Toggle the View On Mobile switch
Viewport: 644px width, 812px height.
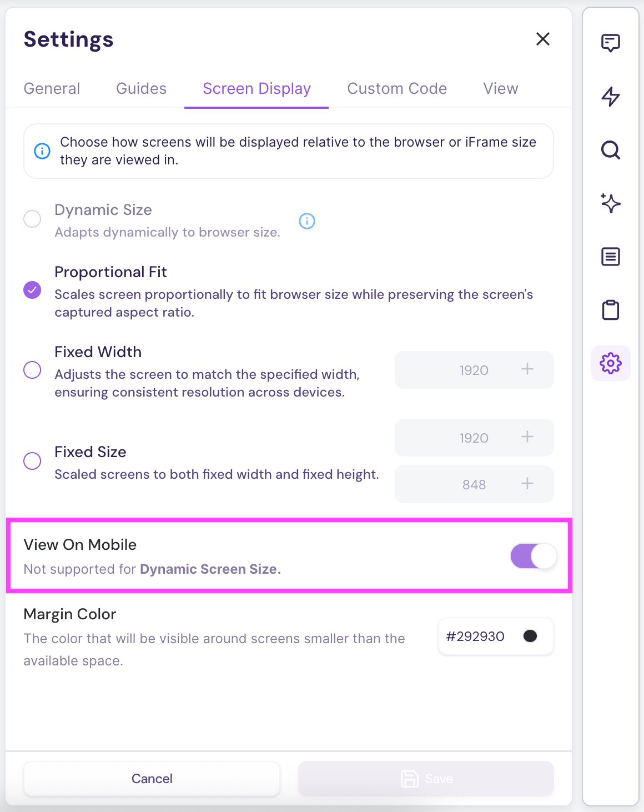(533, 556)
